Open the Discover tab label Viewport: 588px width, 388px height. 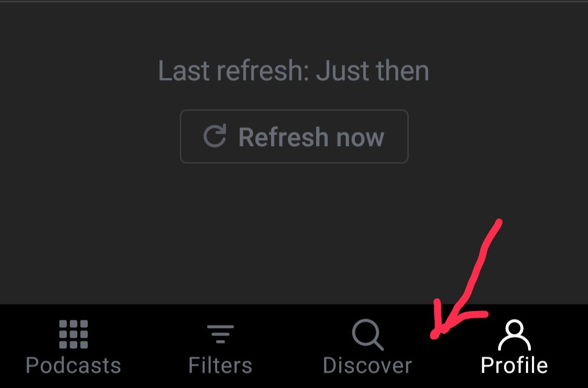pyautogui.click(x=367, y=365)
